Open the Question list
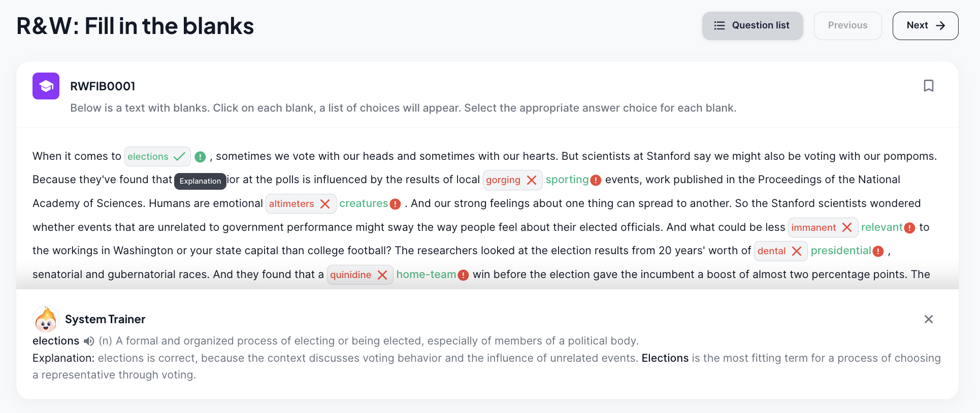This screenshot has width=980, height=413. click(x=753, y=25)
